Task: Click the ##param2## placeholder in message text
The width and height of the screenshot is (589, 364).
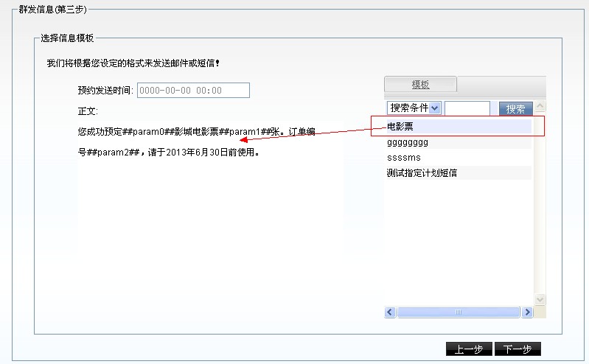Action: [x=110, y=153]
